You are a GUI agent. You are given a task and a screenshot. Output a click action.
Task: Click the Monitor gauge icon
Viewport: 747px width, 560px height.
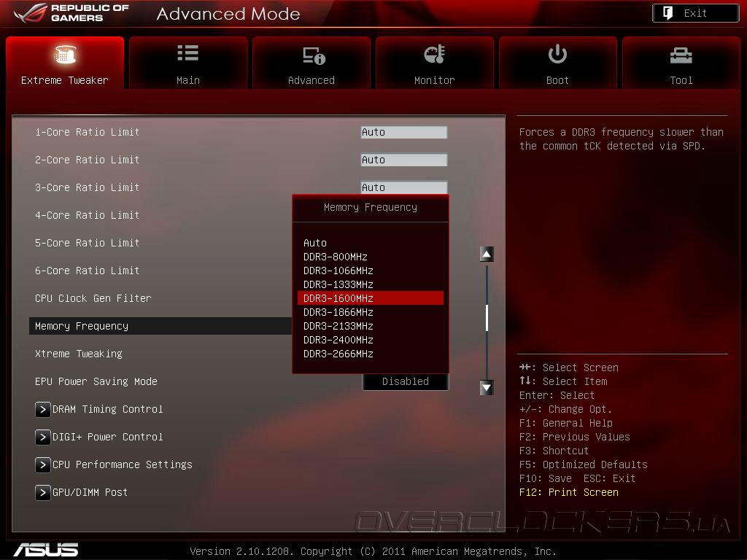[x=435, y=54]
